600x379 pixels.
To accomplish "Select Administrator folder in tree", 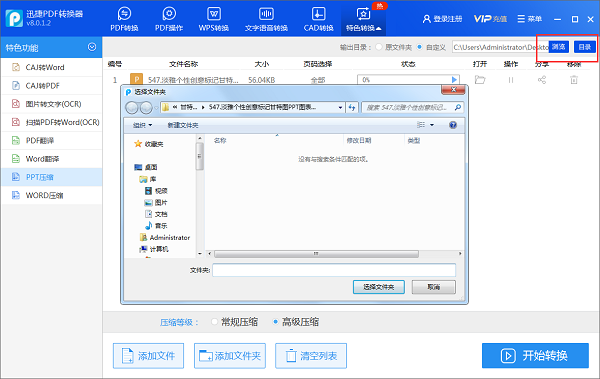I will point(165,237).
